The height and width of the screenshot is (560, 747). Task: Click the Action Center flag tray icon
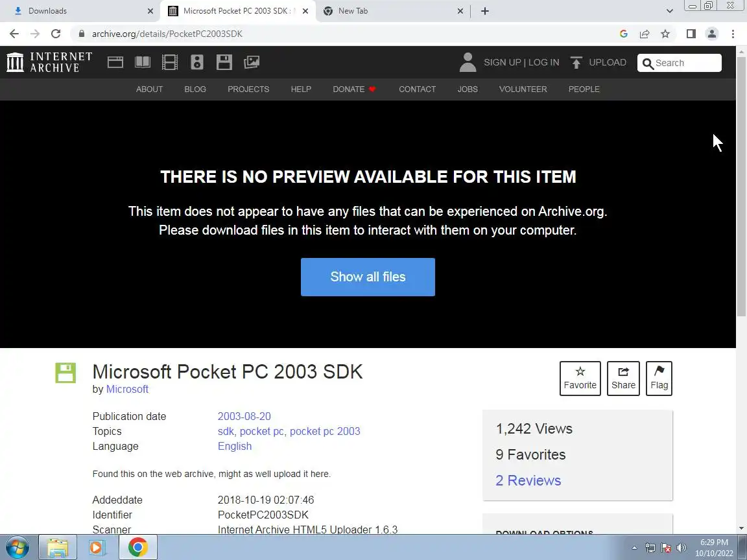[666, 548]
